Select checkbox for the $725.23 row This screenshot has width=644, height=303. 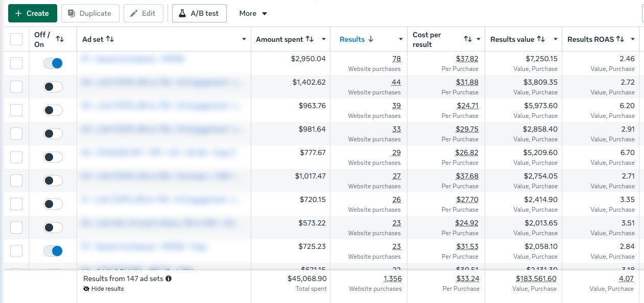pos(16,251)
